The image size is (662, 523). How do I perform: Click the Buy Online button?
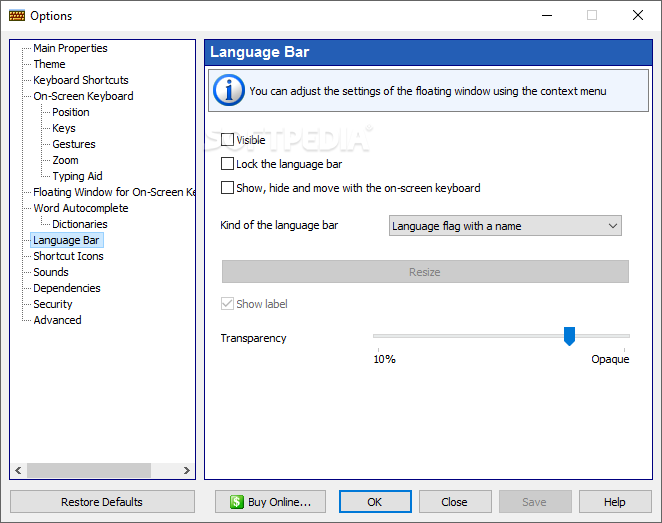pos(270,502)
